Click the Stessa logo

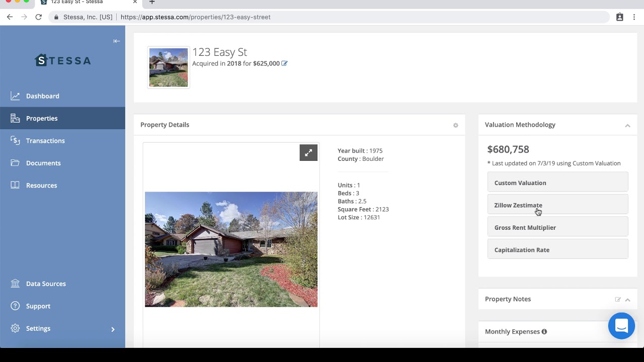pyautogui.click(x=63, y=60)
